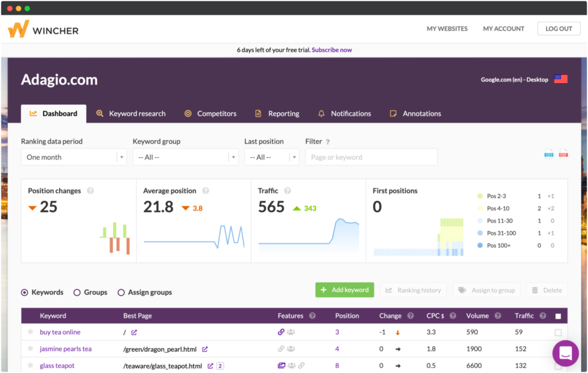This screenshot has width=588, height=373.
Task: Click the Average position line chart
Action: (x=194, y=237)
